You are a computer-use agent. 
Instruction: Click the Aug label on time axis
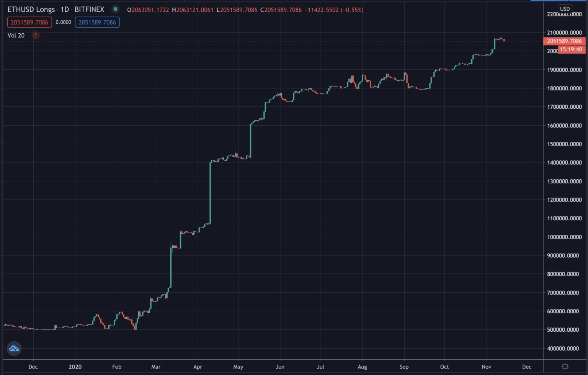[x=362, y=367]
